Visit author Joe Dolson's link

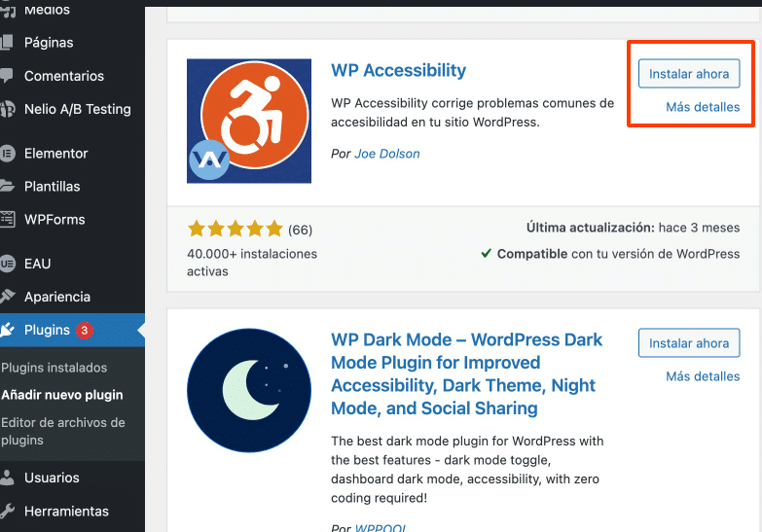387,154
